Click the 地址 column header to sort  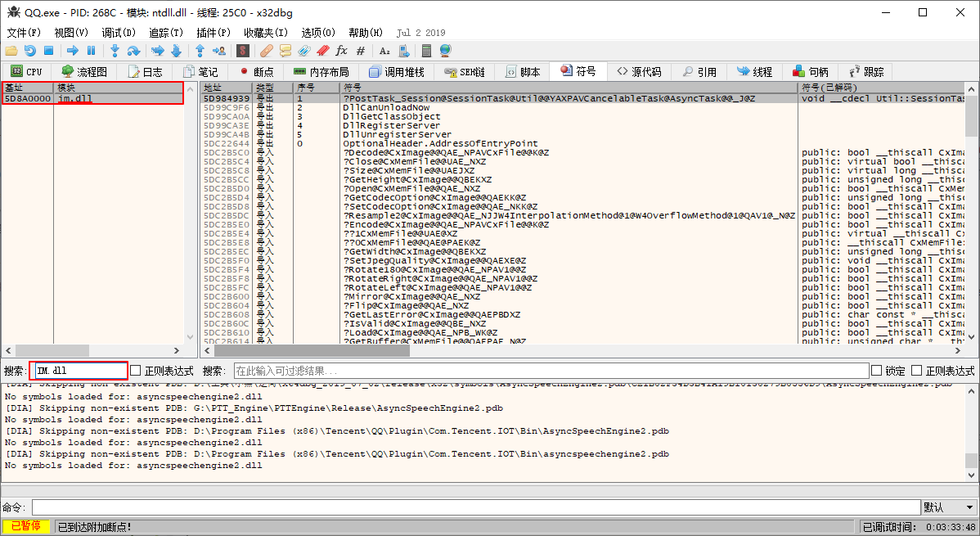(227, 87)
